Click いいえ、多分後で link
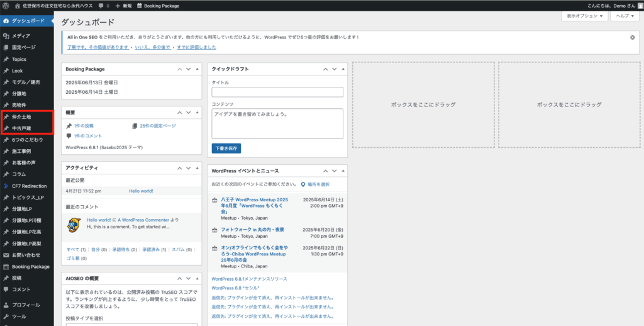 (x=153, y=47)
